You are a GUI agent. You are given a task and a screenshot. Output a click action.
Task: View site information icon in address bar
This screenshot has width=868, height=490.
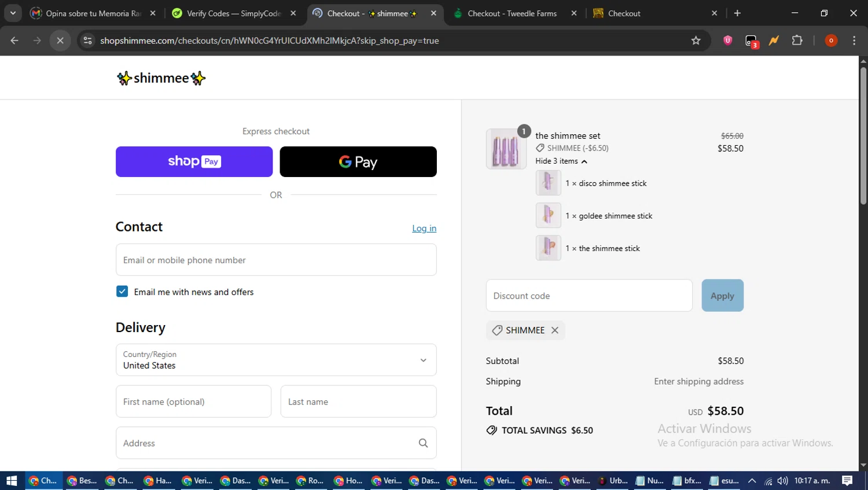(x=88, y=40)
